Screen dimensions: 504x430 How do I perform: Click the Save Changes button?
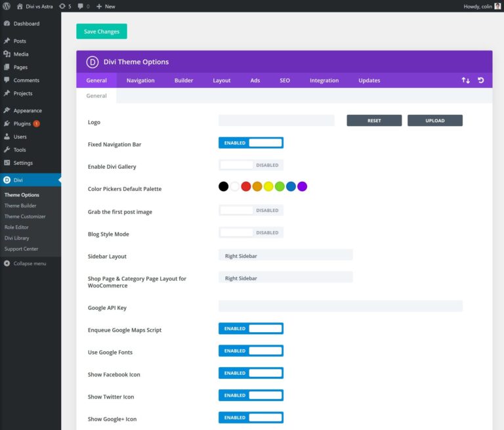tap(102, 32)
